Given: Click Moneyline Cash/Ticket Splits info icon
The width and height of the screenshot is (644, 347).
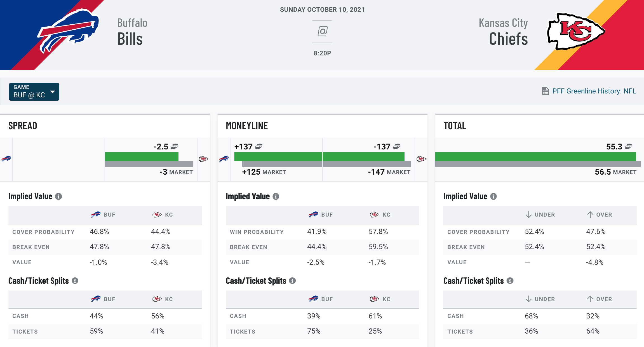Looking at the screenshot, I should [292, 281].
